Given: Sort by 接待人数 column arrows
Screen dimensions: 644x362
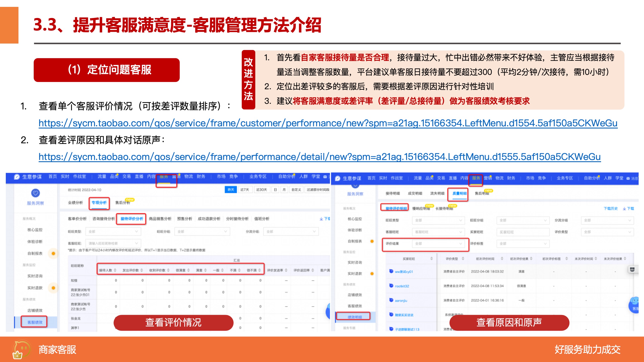Looking at the screenshot, I should (115, 270).
